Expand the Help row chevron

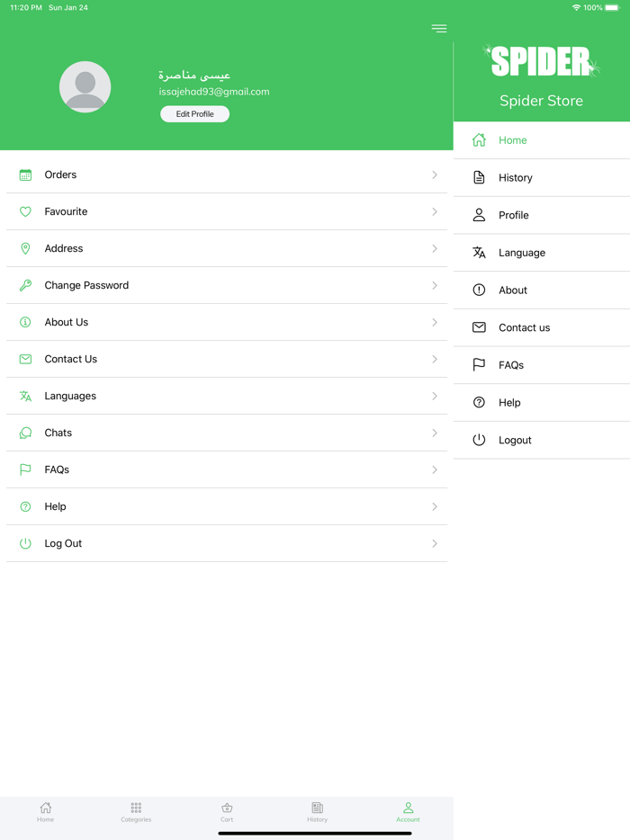pyautogui.click(x=435, y=506)
